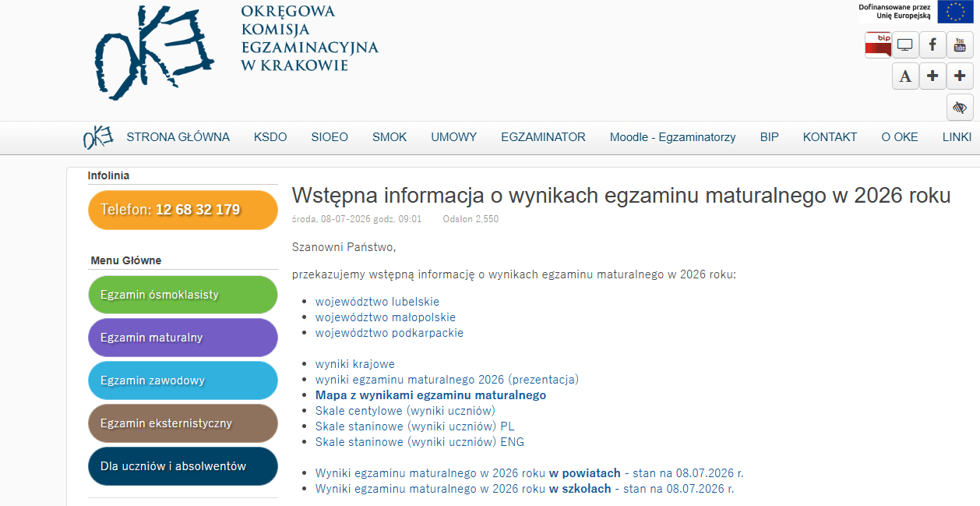
Task: Open the YouTube channel icon
Action: 960,44
